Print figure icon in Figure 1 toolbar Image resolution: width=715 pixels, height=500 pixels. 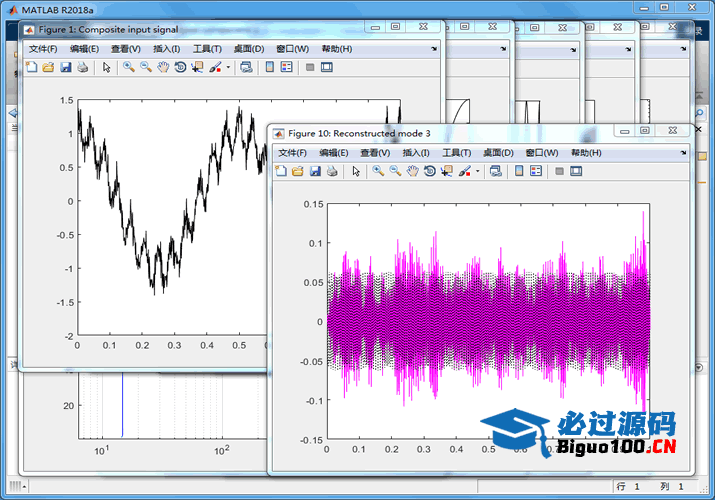[x=83, y=67]
